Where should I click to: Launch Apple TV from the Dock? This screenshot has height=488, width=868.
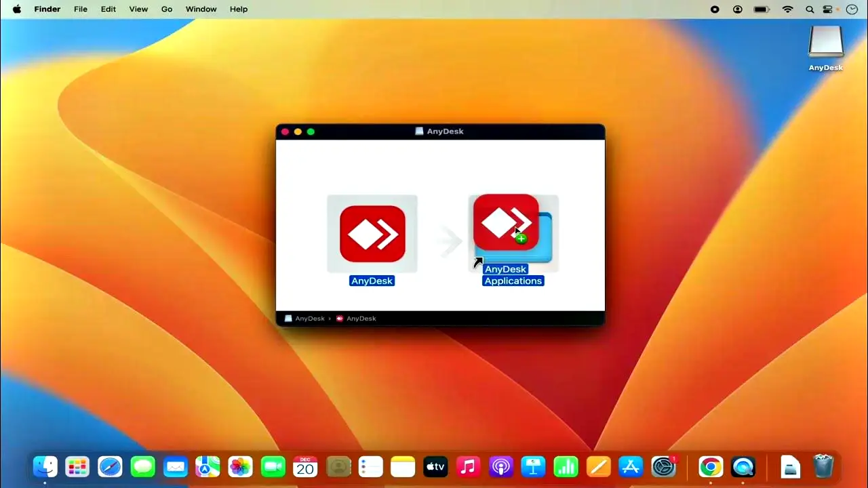tap(435, 466)
